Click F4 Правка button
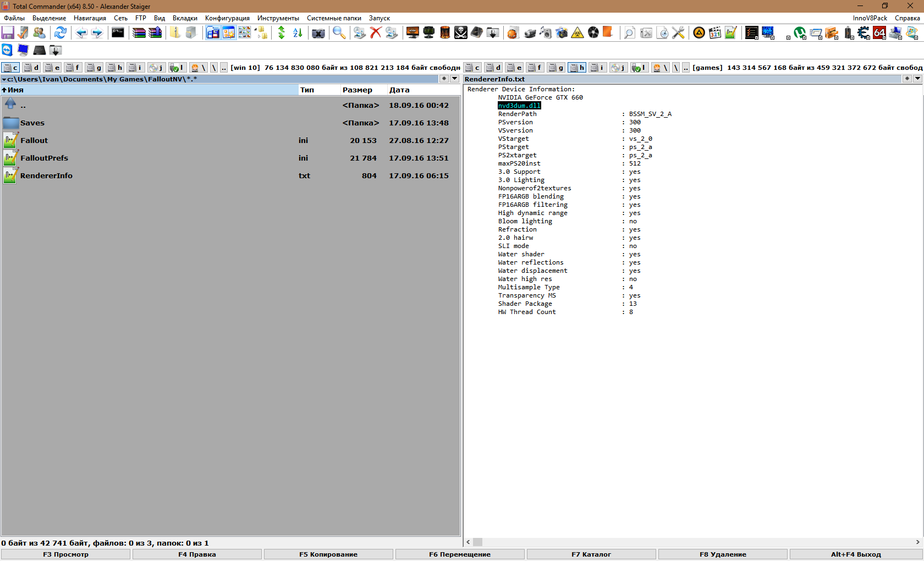The image size is (924, 561). [197, 554]
